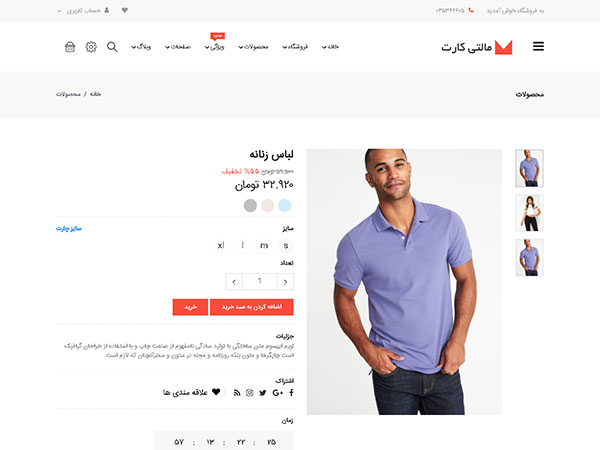Expand the محصولات menu dropdown
Viewport: 600px width, 450px height.
(253, 47)
